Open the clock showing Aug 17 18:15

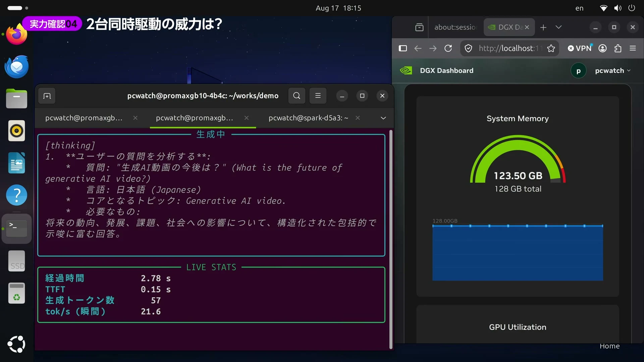coord(338,8)
